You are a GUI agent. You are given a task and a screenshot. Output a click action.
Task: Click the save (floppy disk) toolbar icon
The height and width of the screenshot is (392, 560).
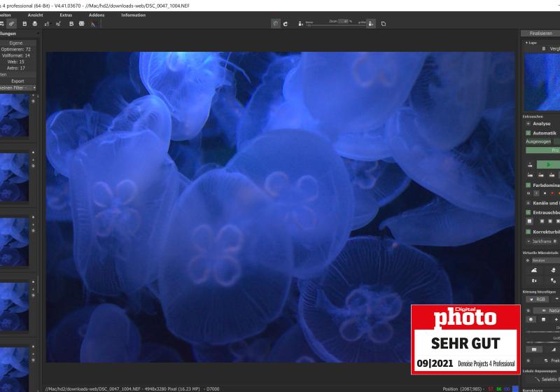(x=25, y=24)
